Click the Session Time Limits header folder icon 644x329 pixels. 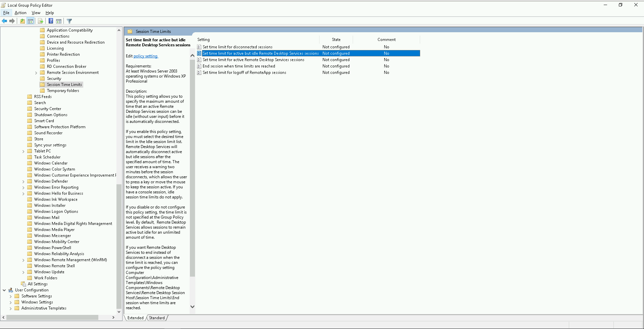tap(130, 32)
